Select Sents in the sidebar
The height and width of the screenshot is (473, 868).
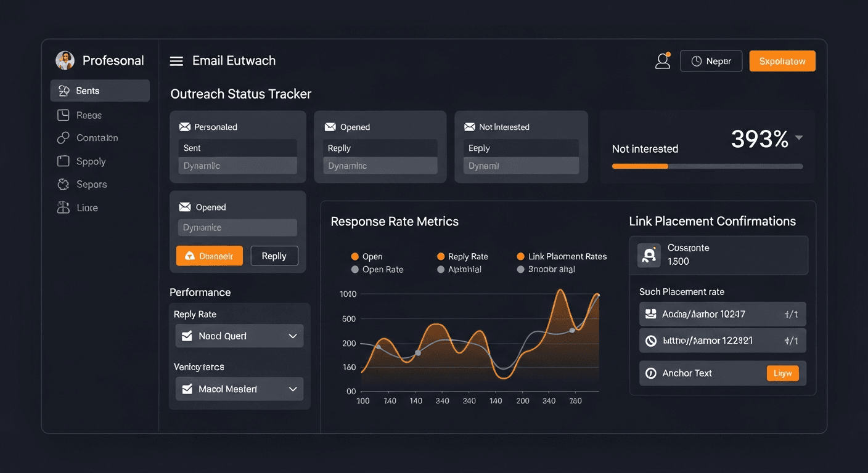pyautogui.click(x=100, y=91)
